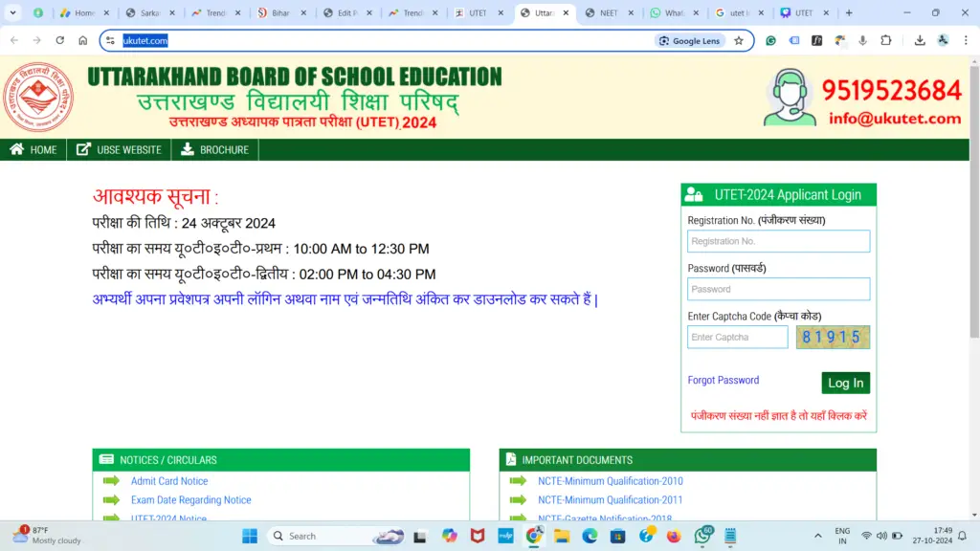The width and height of the screenshot is (980, 551).
Task: Open Microsoft Store from the taskbar
Action: pos(618,536)
